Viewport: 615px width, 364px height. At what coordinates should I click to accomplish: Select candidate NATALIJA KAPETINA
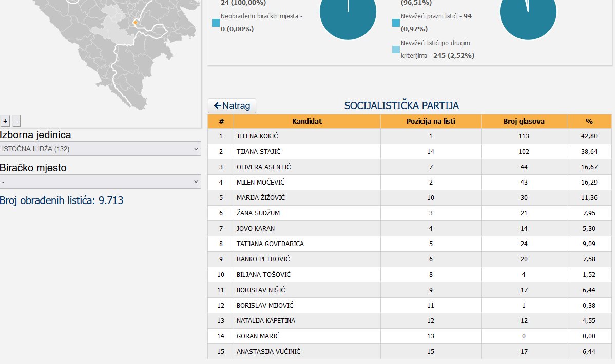point(266,320)
